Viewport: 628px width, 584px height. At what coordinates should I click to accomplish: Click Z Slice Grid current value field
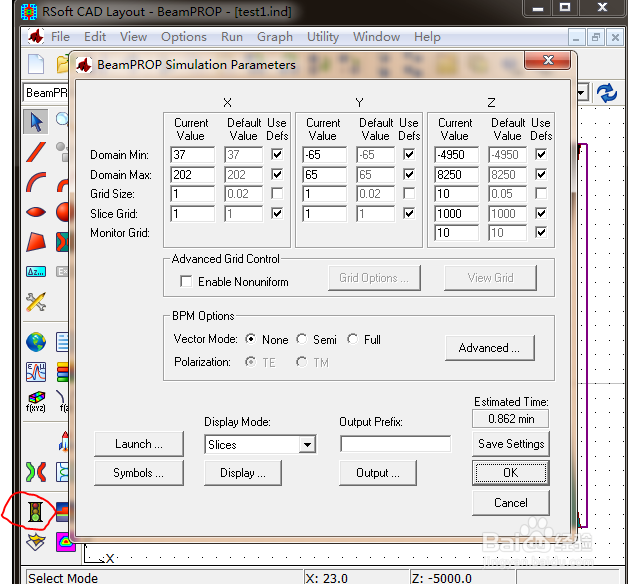pos(457,213)
